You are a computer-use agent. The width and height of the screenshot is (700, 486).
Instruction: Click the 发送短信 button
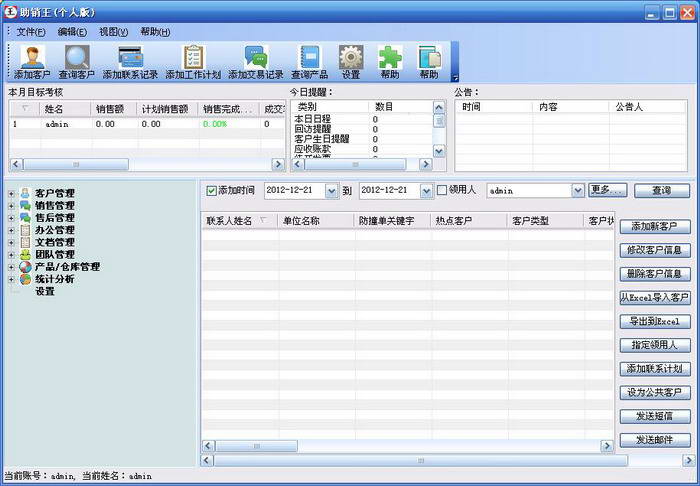pyautogui.click(x=655, y=416)
